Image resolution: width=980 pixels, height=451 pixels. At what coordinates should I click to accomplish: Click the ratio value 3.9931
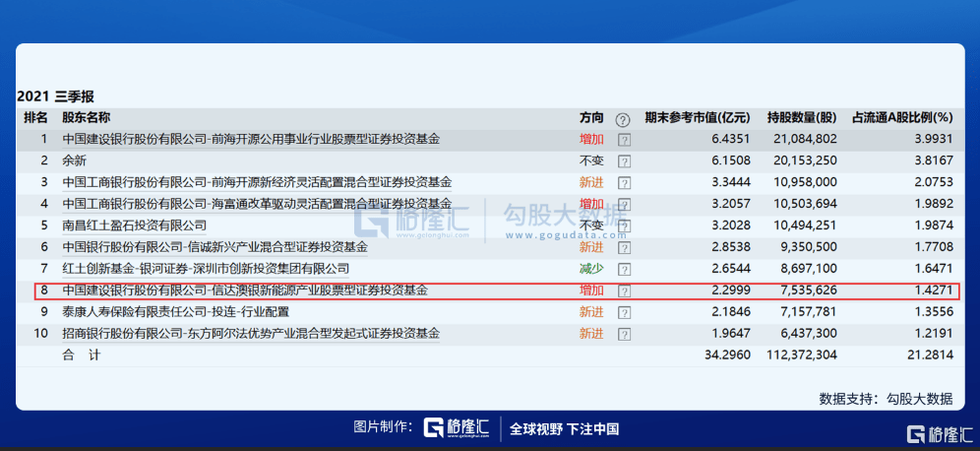pyautogui.click(x=936, y=140)
